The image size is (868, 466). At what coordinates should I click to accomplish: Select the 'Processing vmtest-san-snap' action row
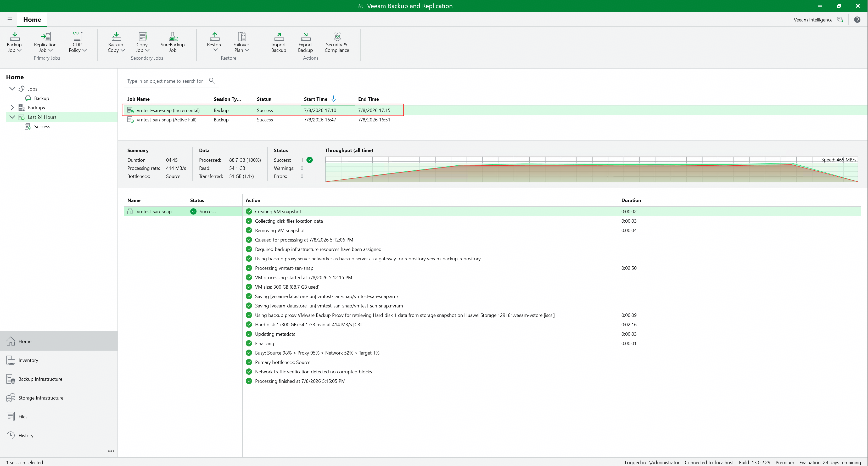click(x=552, y=268)
